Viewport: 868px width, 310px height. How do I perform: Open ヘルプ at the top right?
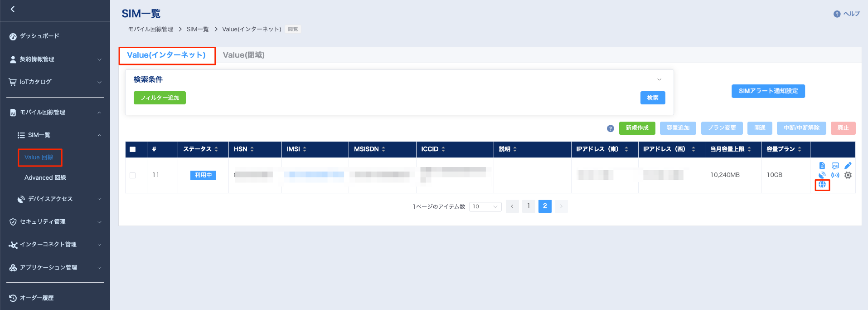(x=847, y=14)
